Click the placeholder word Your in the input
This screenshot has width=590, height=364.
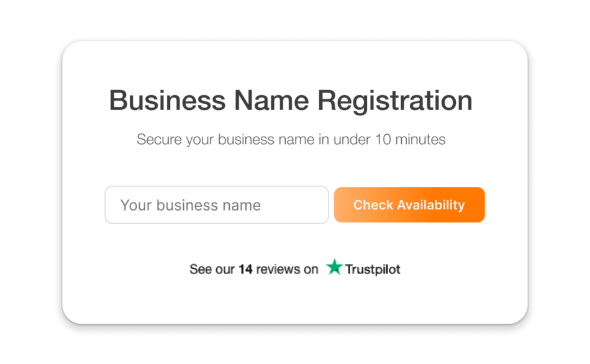coord(136,205)
